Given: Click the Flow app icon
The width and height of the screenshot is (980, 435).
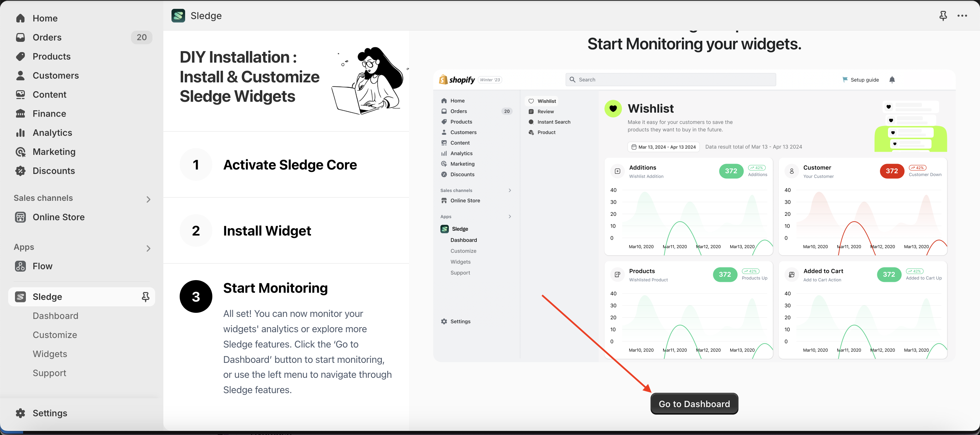Looking at the screenshot, I should click(20, 266).
